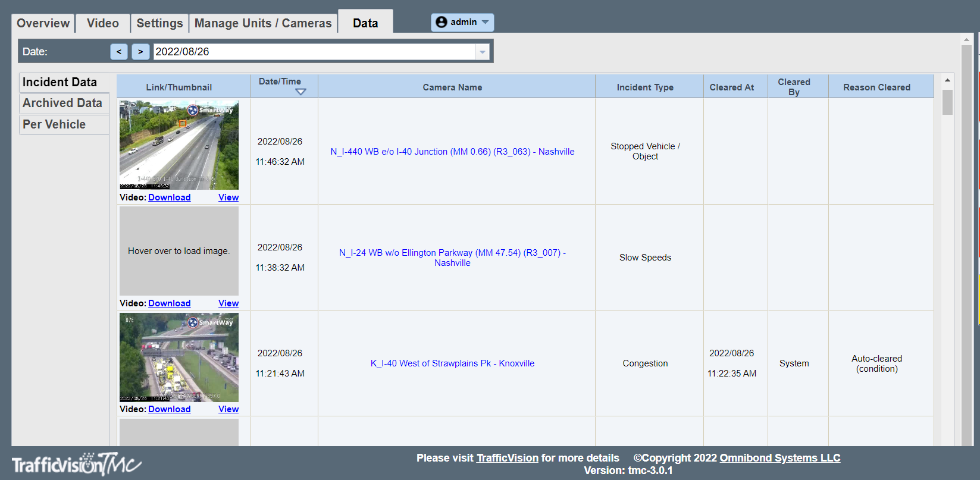Viewport: 980px width, 480px height.
Task: Open the Overview tab
Action: [43, 23]
